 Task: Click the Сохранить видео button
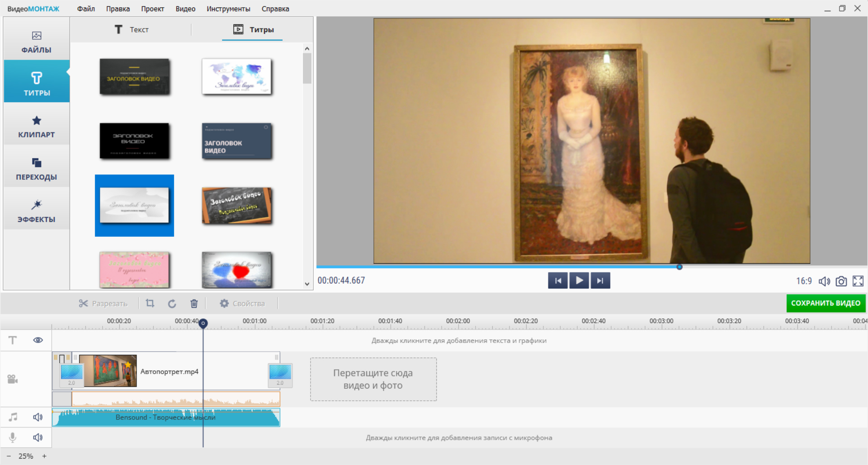[x=826, y=303]
